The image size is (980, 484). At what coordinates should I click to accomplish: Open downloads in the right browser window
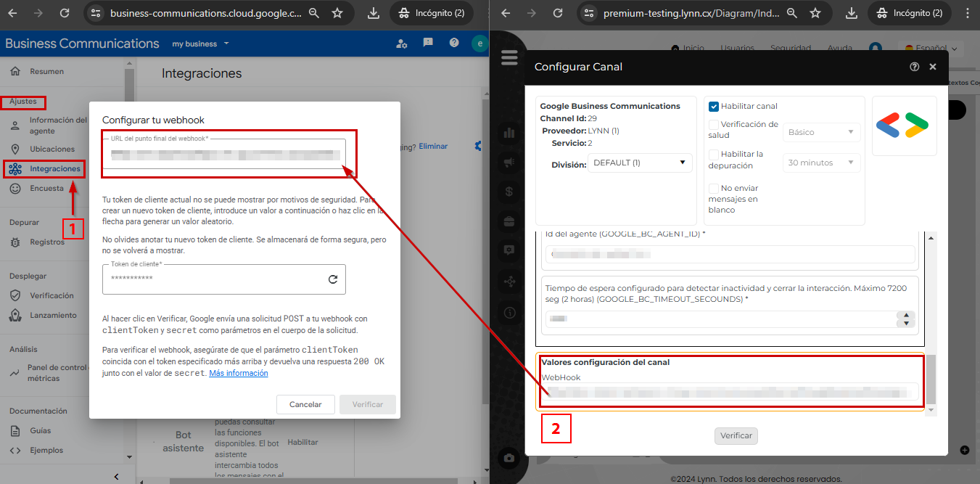point(852,13)
